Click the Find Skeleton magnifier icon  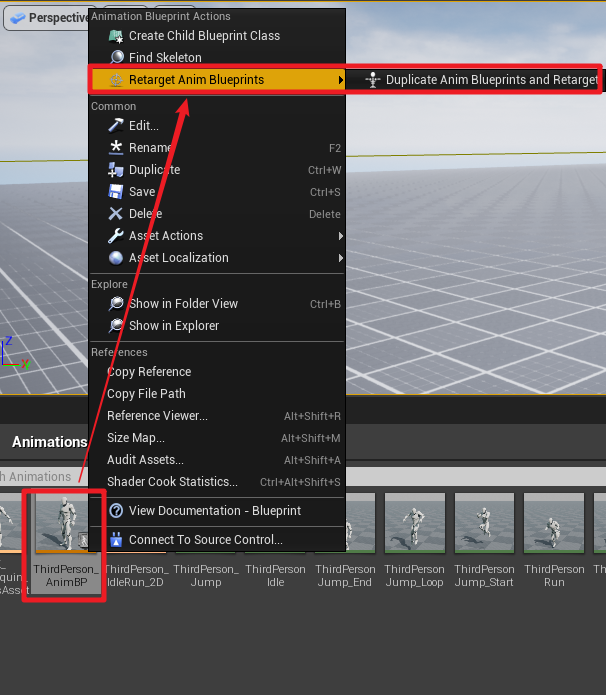coord(117,57)
